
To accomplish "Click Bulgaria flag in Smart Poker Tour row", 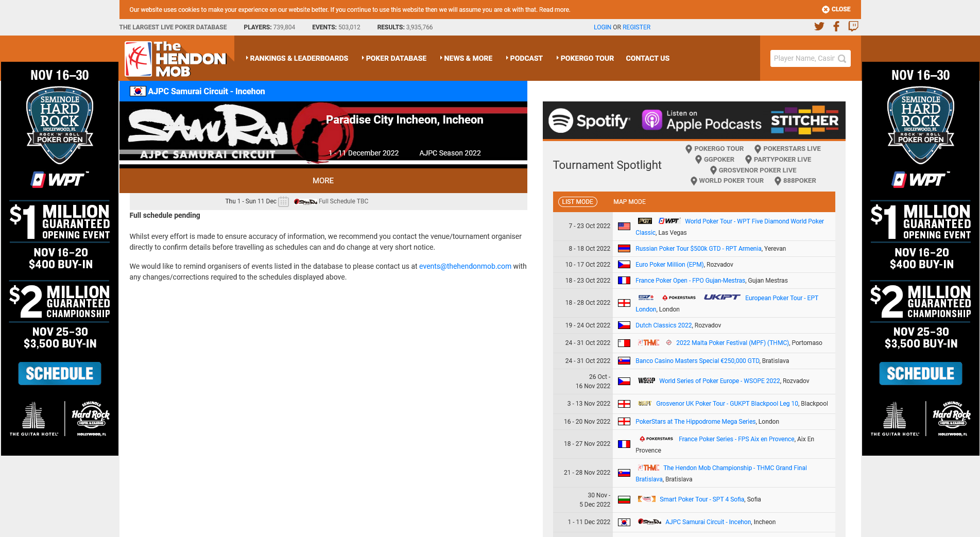I will tap(624, 499).
